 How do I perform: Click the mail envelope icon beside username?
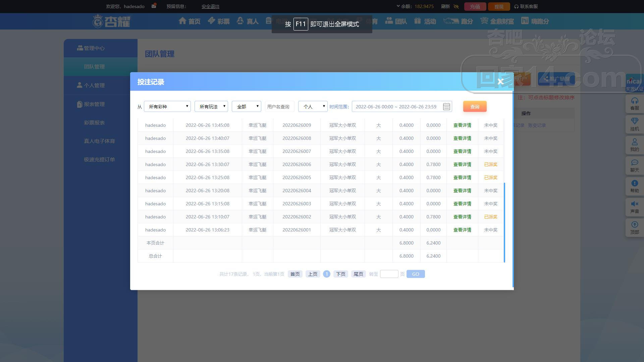point(154,6)
